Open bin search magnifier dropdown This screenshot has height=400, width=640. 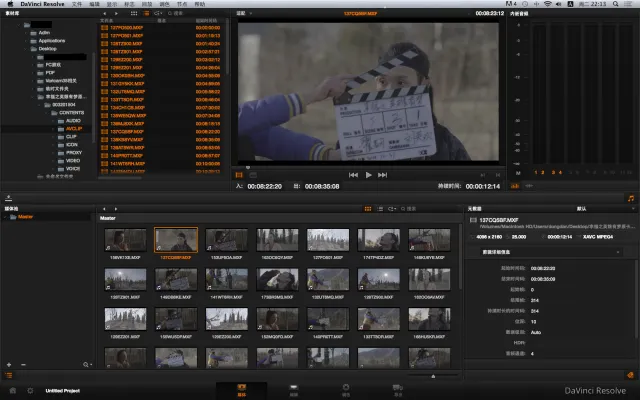pos(87,364)
